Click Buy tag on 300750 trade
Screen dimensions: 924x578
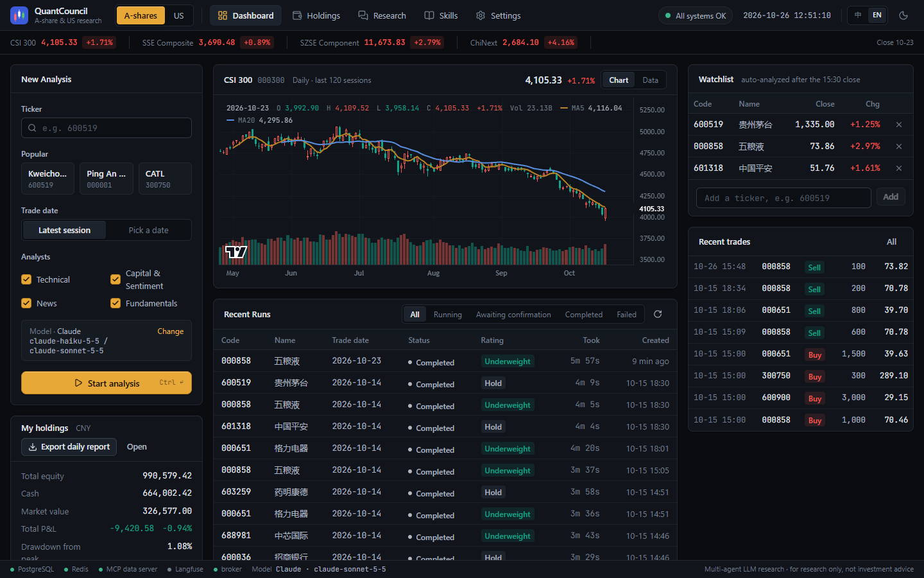coord(815,376)
